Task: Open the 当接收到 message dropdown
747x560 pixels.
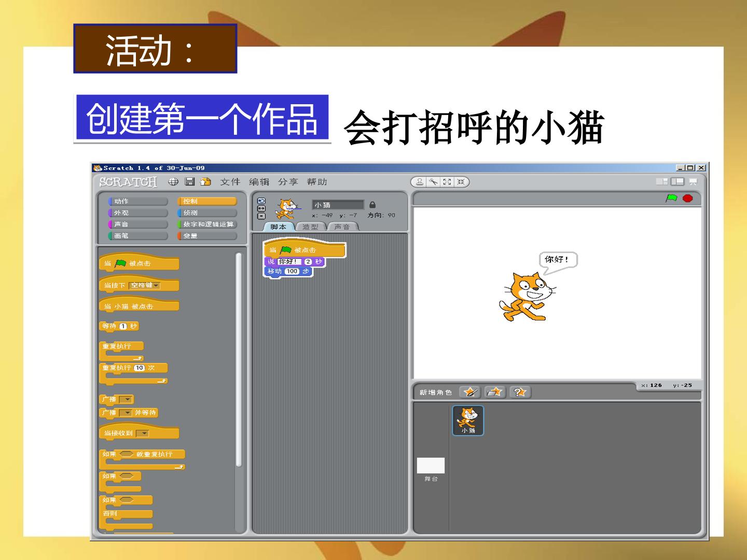Action: click(x=143, y=433)
